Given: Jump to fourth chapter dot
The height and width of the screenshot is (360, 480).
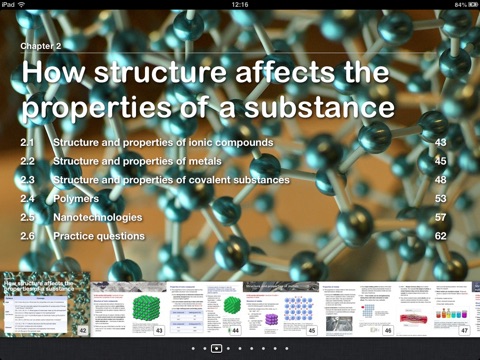Looking at the screenshot, I should coord(228,349).
